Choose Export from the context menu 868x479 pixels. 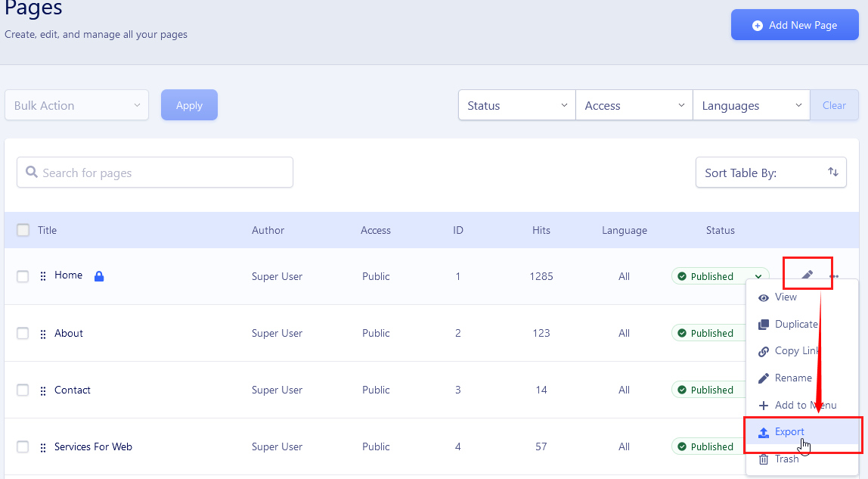point(789,431)
